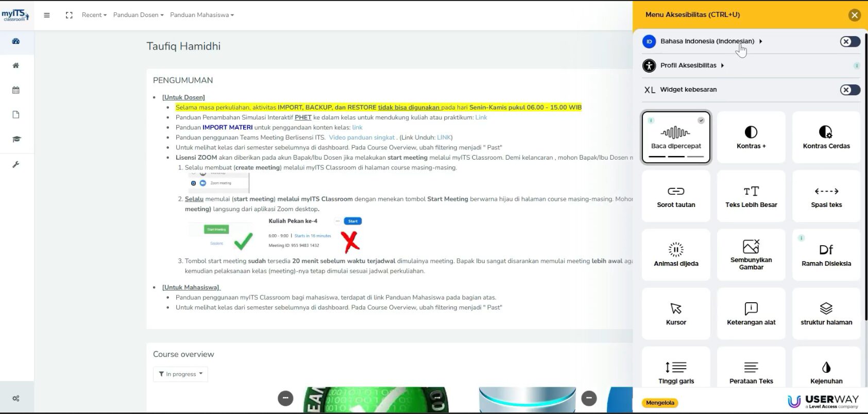The width and height of the screenshot is (868, 414).
Task: Open the In progress filter dropdown
Action: point(180,374)
